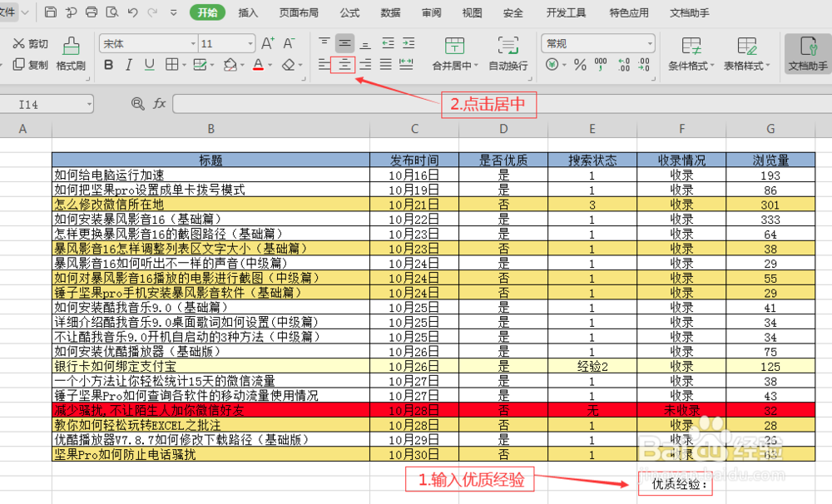Click the fx formula bar input field
The width and height of the screenshot is (832, 504).
pyautogui.click(x=333, y=103)
